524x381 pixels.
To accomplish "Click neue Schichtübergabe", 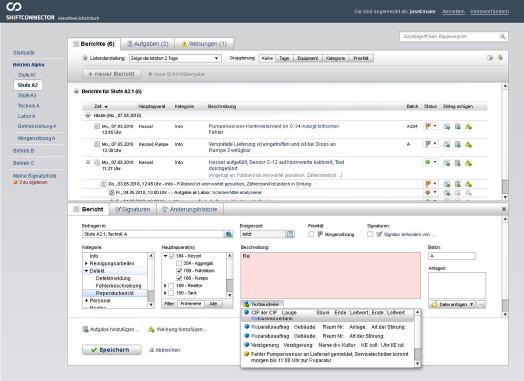I will (x=176, y=74).
